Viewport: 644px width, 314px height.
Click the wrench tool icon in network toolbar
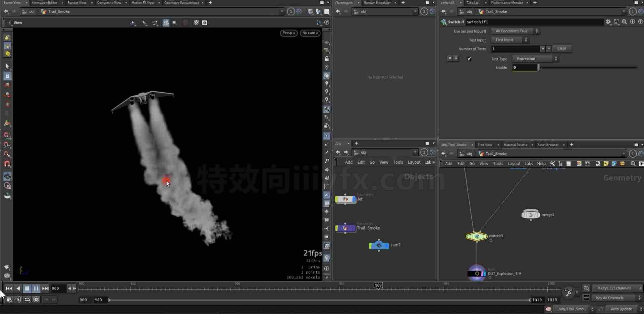tap(552, 164)
